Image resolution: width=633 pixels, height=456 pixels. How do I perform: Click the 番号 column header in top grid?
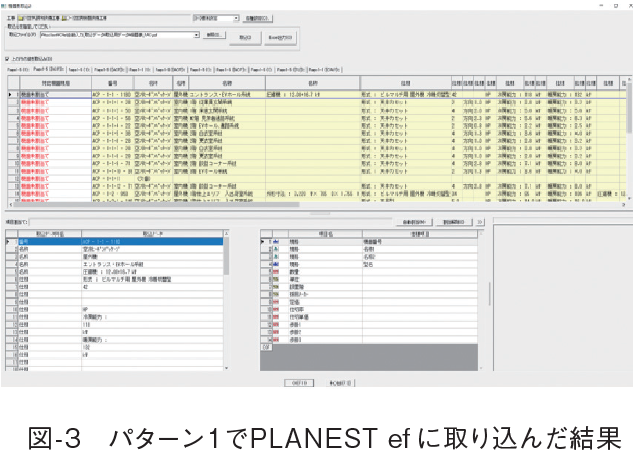coord(113,83)
